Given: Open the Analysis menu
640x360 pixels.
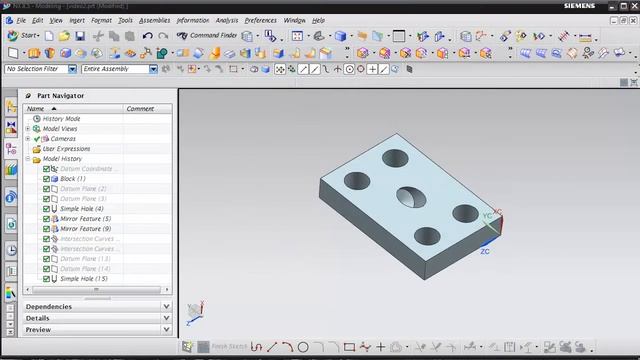Looking at the screenshot, I should 227,20.
